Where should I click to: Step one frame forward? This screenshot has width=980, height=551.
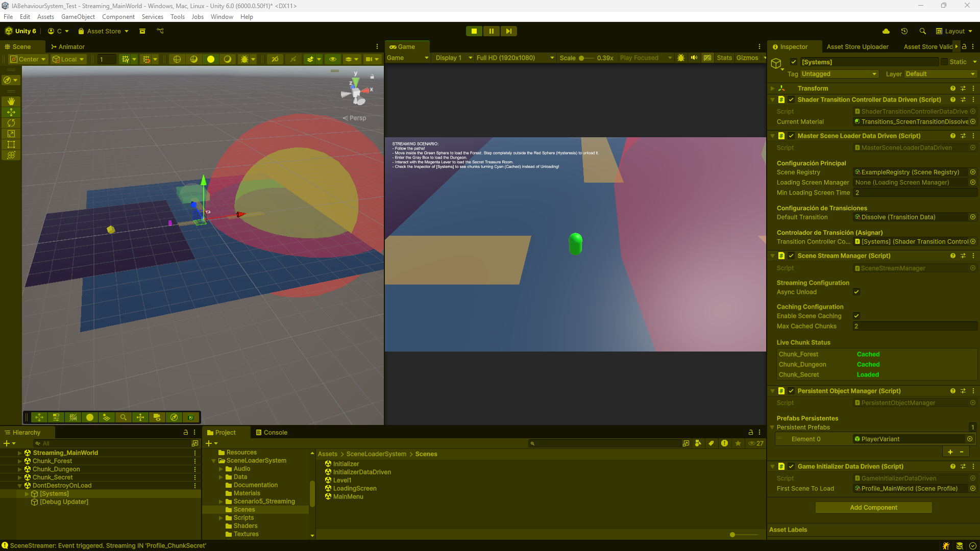click(509, 31)
